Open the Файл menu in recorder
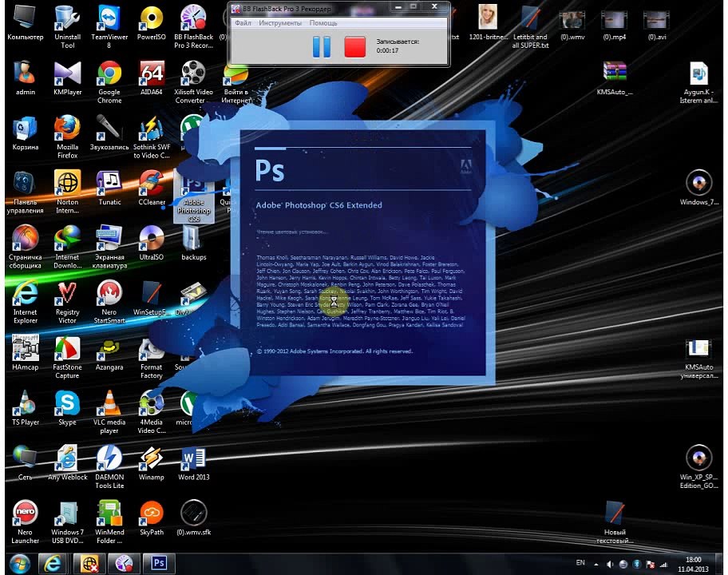This screenshot has width=728, height=575. pyautogui.click(x=243, y=22)
